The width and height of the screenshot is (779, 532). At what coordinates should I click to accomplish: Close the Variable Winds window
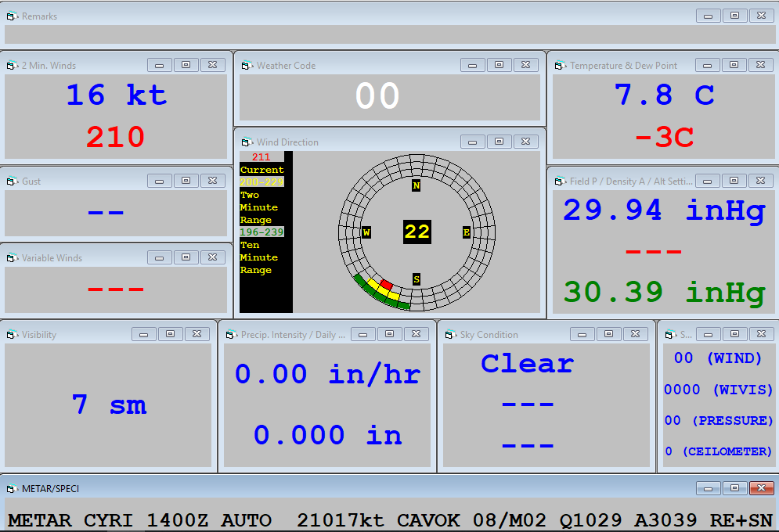point(213,257)
